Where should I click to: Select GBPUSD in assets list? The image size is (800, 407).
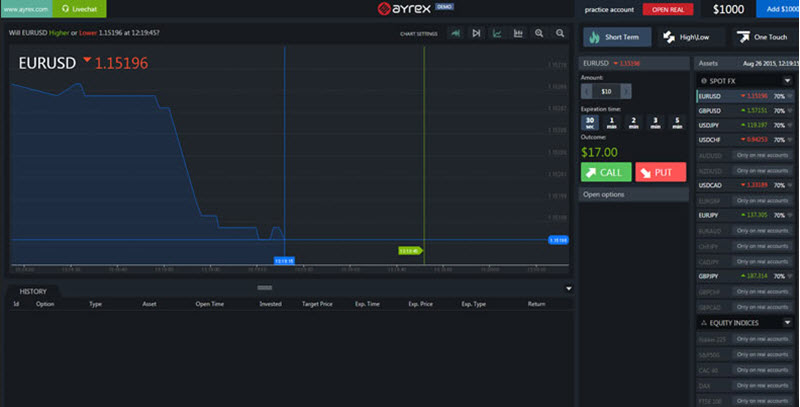pyautogui.click(x=745, y=110)
